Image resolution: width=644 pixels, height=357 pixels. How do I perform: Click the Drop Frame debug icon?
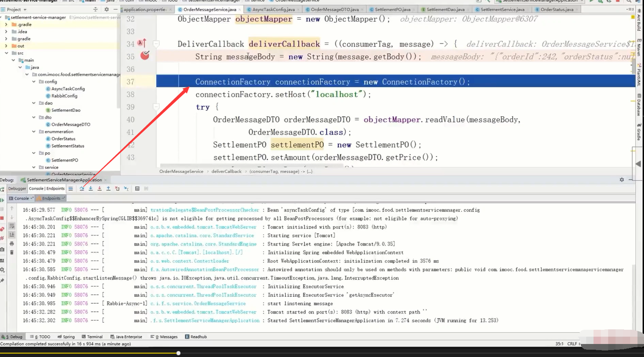(x=117, y=189)
